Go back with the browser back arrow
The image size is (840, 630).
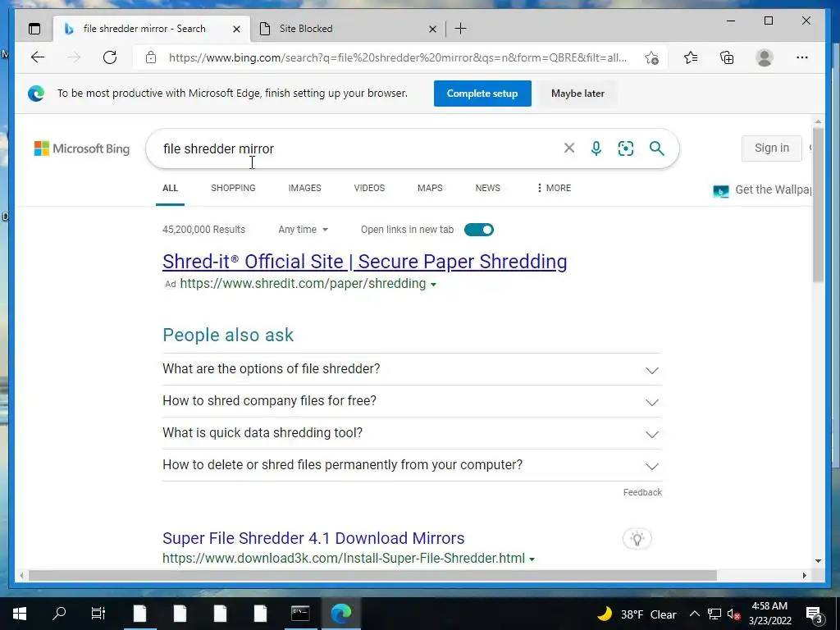pyautogui.click(x=38, y=57)
